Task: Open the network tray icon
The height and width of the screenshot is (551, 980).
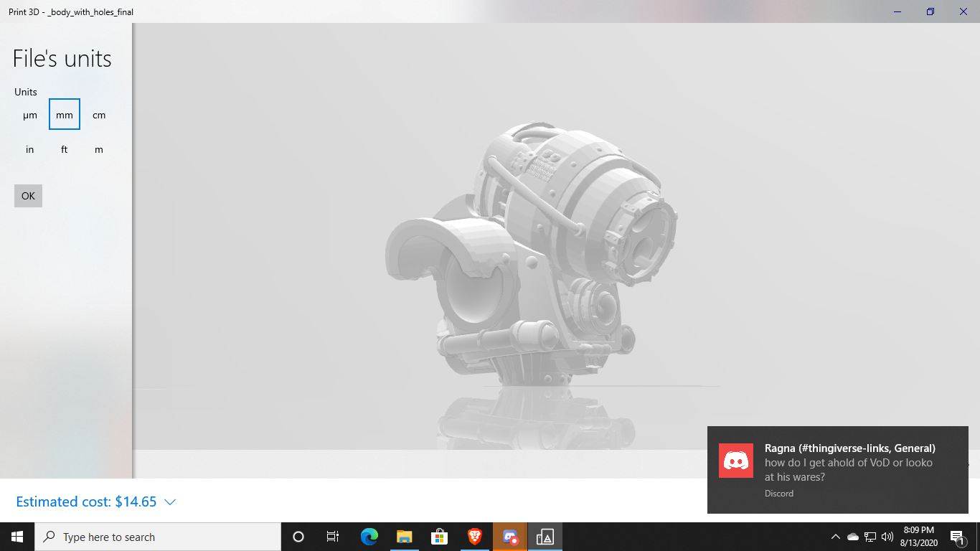Action: pyautogui.click(x=870, y=537)
